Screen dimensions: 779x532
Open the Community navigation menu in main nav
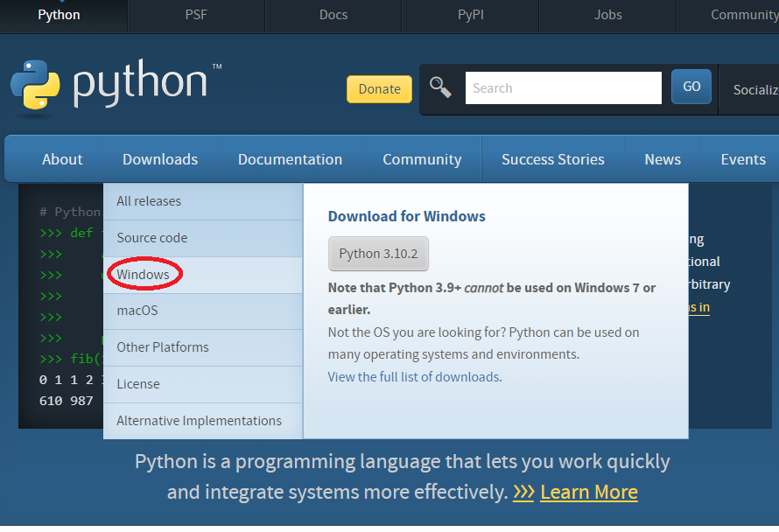click(x=422, y=159)
